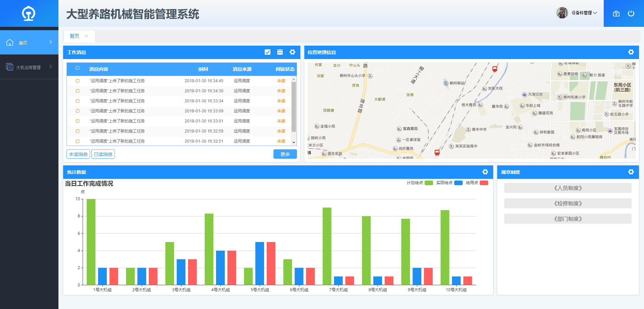Close the 首页 tab
Viewport: 644px width, 309px height.
(x=86, y=36)
